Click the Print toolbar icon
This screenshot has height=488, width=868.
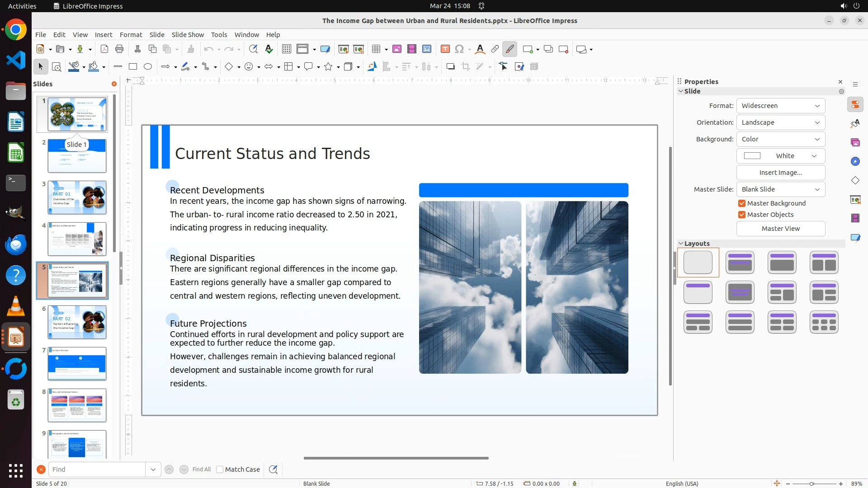119,49
